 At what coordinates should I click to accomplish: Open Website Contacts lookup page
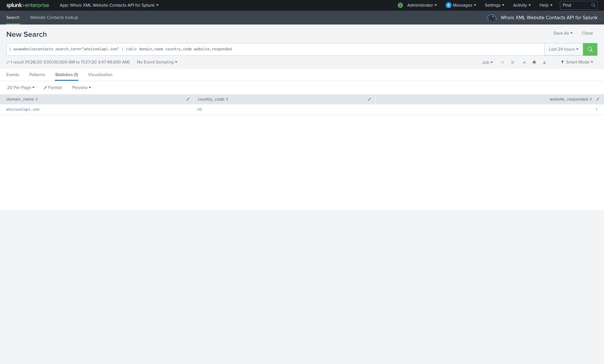point(54,17)
